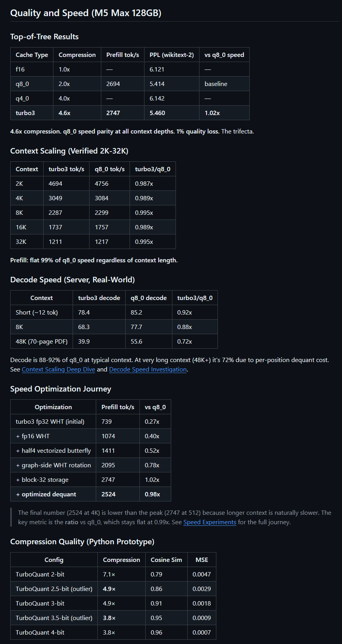Click the Cosine Sim column header
This screenshot has width=342, height=644.
coord(166,560)
